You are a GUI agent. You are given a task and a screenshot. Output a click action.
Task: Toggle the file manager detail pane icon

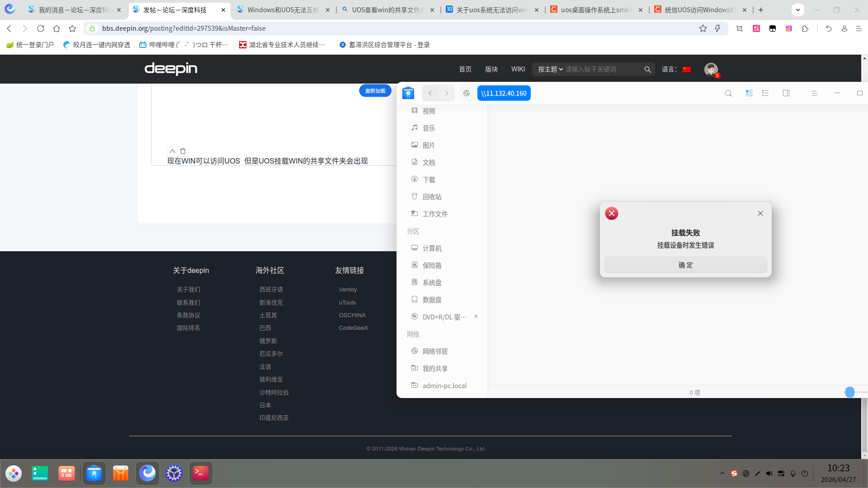pos(786,93)
